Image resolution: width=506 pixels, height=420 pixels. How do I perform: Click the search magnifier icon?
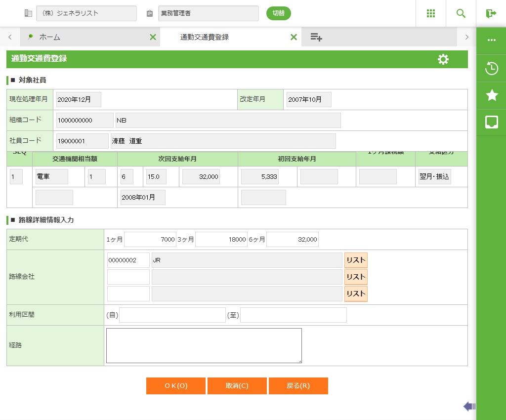(x=461, y=13)
